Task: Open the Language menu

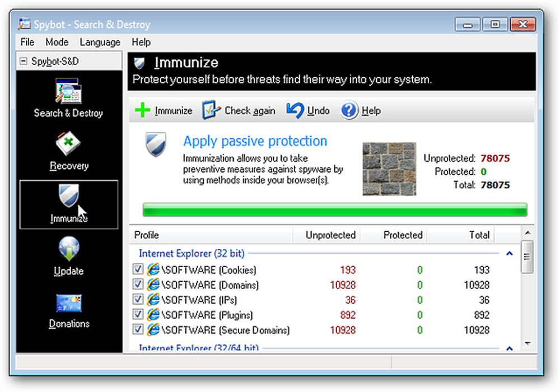Action: 100,42
